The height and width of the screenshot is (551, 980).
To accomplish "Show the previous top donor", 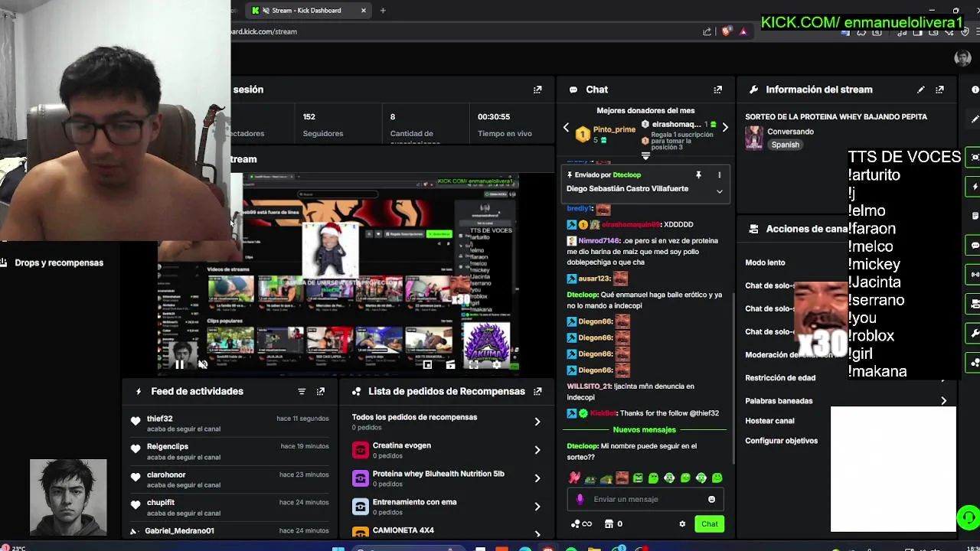I will (x=567, y=128).
